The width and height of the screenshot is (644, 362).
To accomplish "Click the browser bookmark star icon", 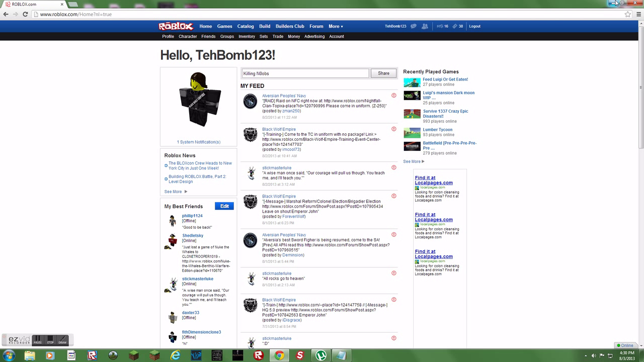I will tap(627, 14).
